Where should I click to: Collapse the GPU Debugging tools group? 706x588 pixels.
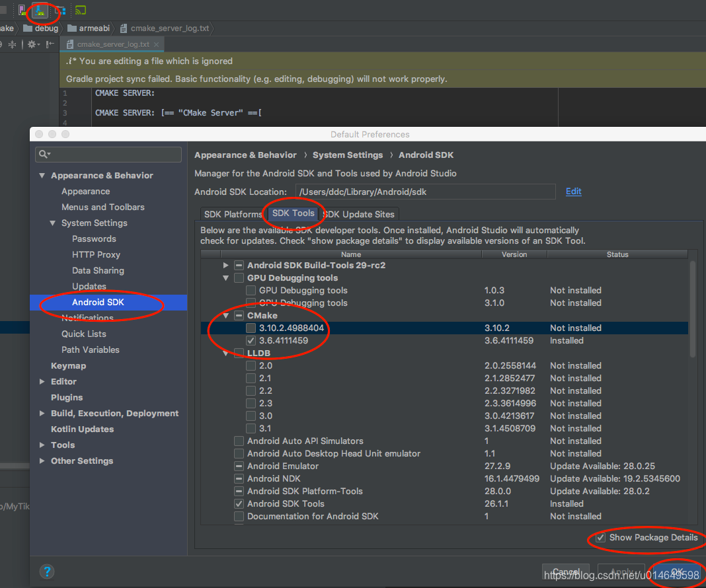pyautogui.click(x=225, y=277)
